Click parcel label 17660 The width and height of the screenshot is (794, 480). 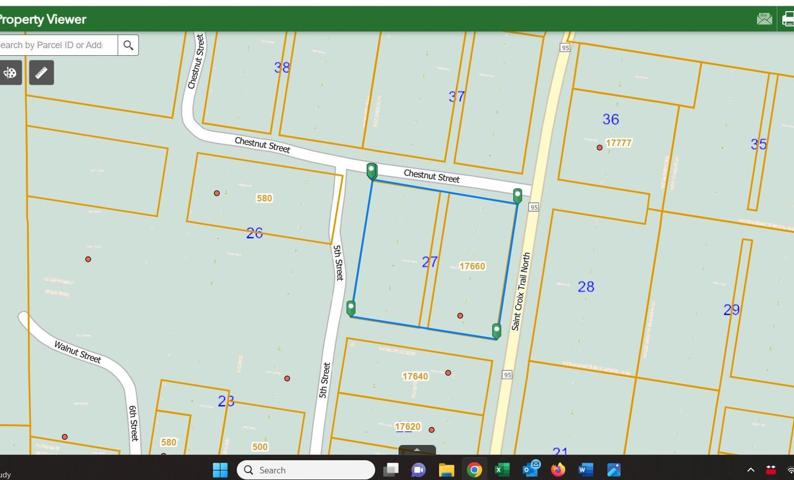[472, 266]
